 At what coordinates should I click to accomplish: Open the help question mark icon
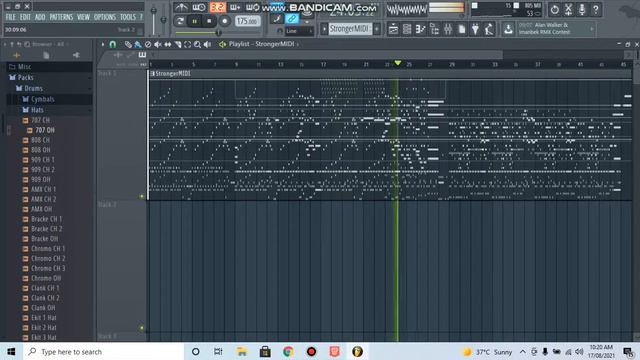pos(596,9)
